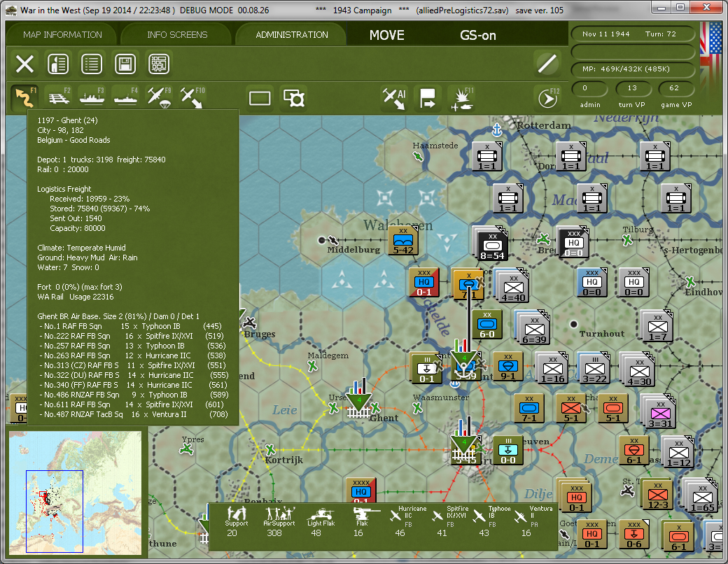The image size is (728, 564).
Task: Click the MOVE mode label
Action: pyautogui.click(x=386, y=35)
